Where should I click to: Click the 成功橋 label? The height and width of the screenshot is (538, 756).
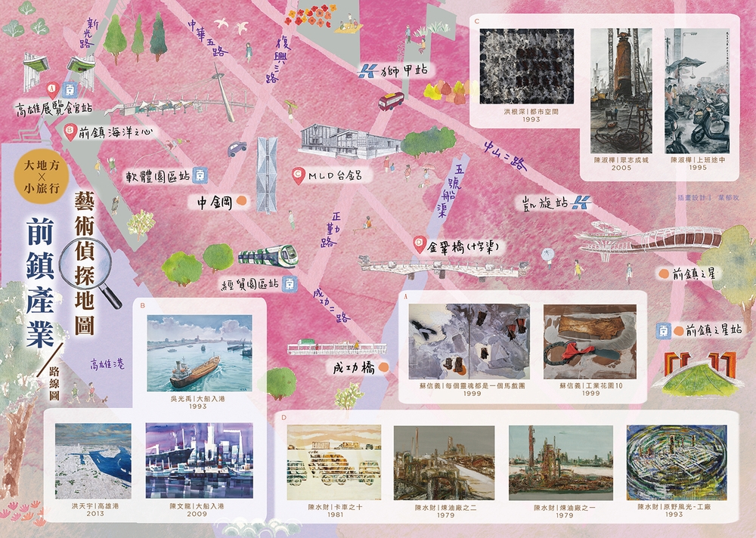tap(354, 368)
